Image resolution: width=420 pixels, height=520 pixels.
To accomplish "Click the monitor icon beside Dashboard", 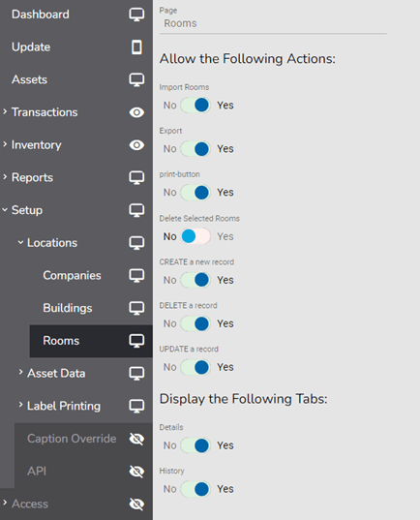I will coord(136,15).
